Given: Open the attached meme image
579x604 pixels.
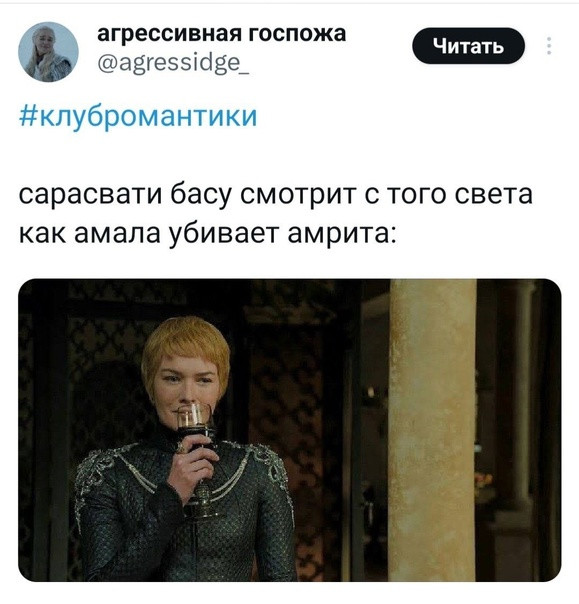Looking at the screenshot, I should pyautogui.click(x=290, y=430).
